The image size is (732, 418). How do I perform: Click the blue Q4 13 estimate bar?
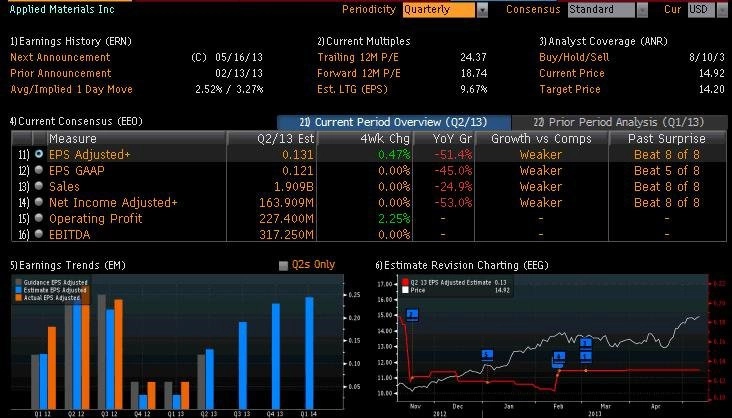(276, 356)
